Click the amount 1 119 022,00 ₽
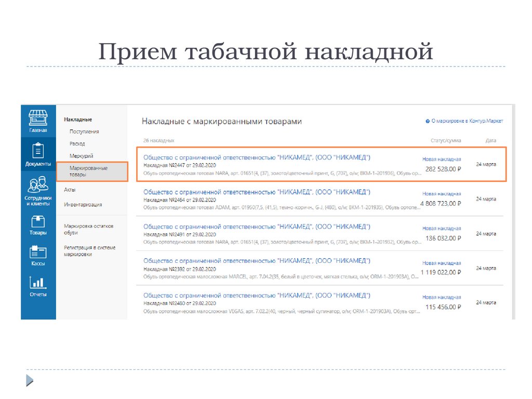This screenshot has width=532, height=399. pos(441,272)
